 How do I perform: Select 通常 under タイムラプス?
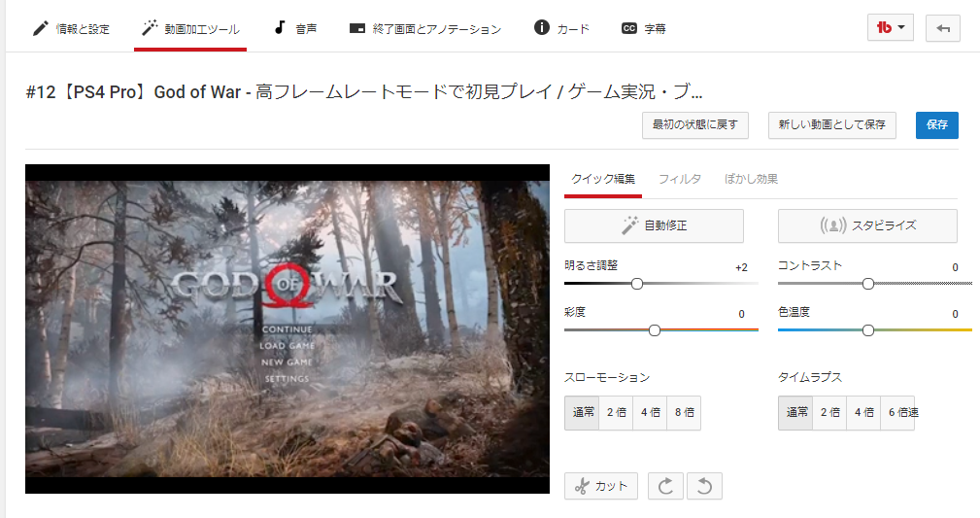click(x=795, y=413)
